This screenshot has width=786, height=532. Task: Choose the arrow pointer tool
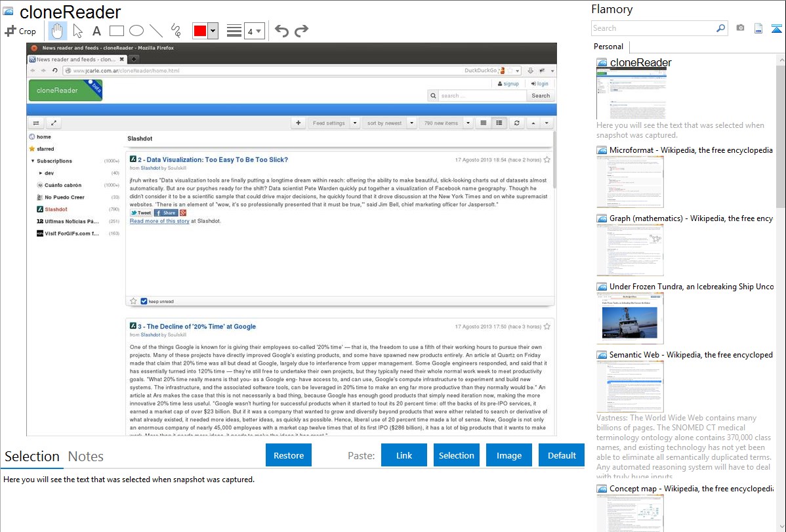77,31
